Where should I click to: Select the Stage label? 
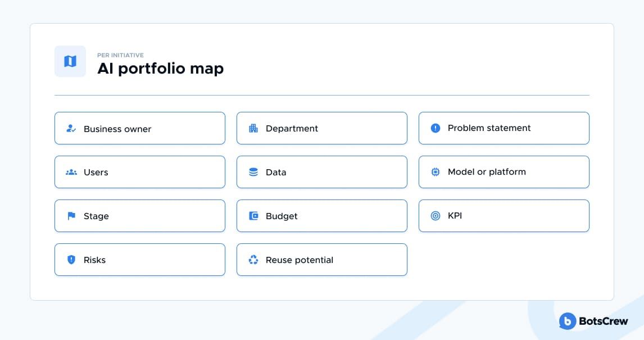coord(96,216)
